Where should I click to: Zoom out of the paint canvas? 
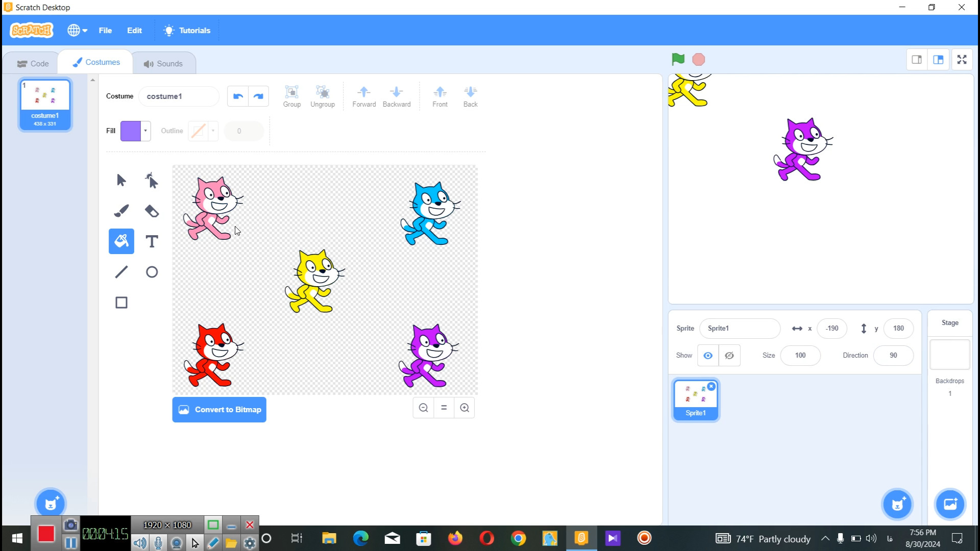point(424,408)
